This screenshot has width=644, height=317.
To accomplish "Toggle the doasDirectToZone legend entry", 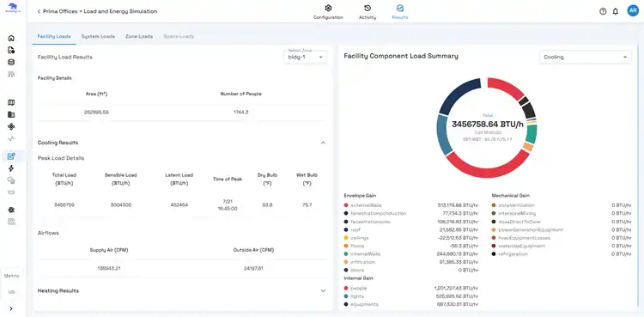I will tap(516, 222).
